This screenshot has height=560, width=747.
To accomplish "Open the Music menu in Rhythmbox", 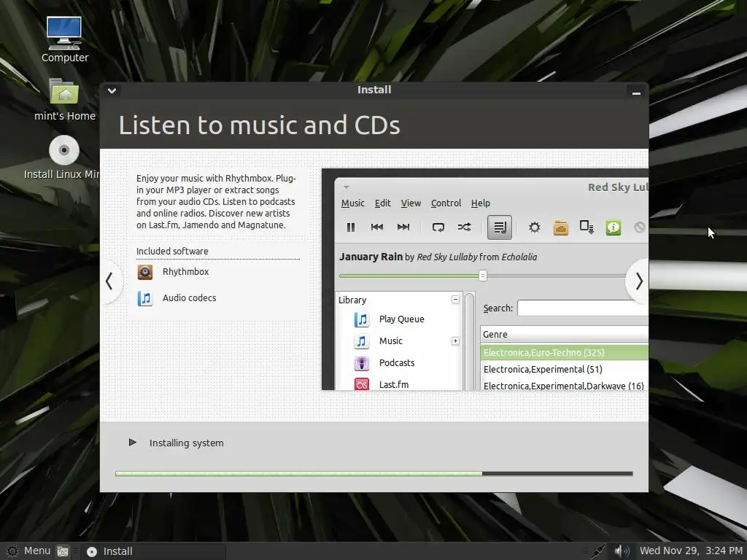I will (352, 203).
